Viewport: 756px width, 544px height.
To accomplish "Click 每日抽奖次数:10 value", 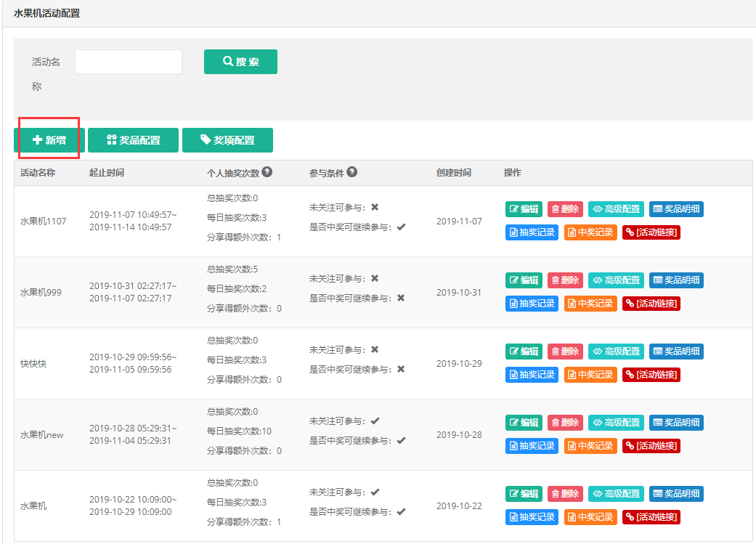I will pyautogui.click(x=239, y=431).
